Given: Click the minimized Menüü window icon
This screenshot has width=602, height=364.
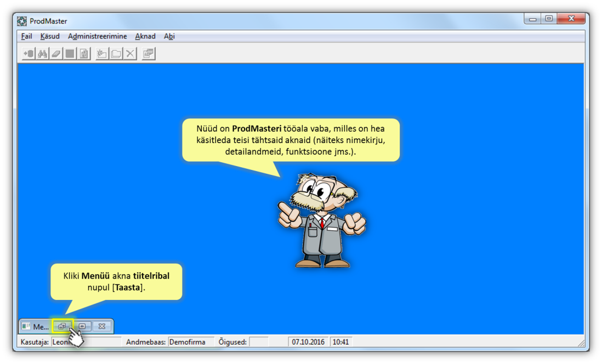Looking at the screenshot, I should tap(26, 326).
